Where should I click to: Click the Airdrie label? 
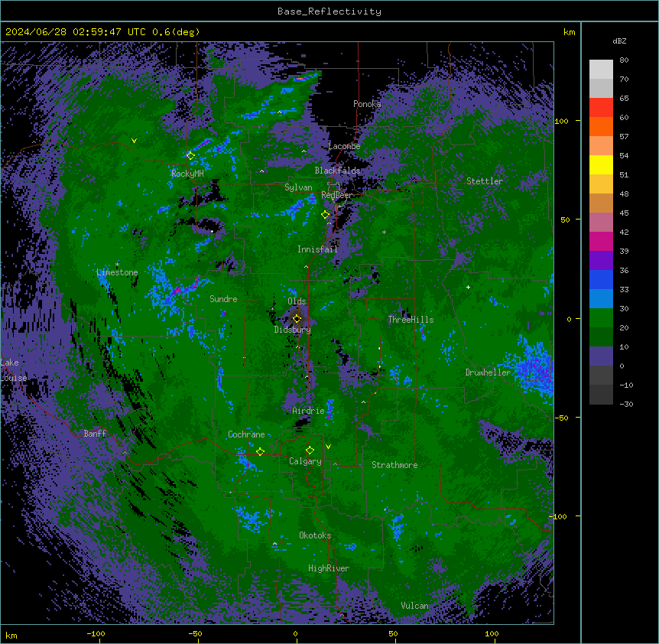pyautogui.click(x=308, y=411)
